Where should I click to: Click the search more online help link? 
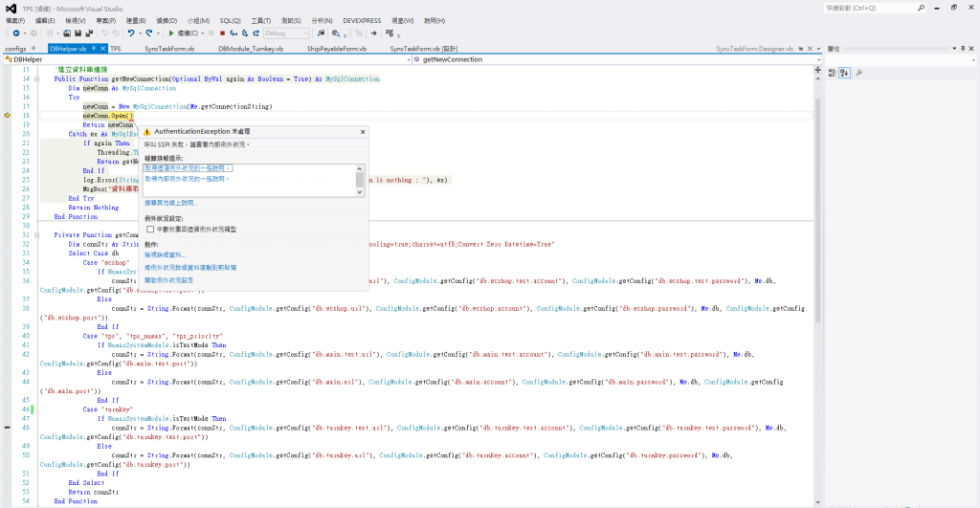coord(170,203)
